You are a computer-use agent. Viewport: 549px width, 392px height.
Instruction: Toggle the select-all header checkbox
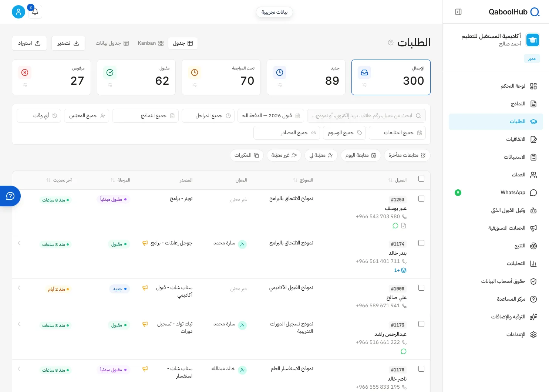click(421, 179)
